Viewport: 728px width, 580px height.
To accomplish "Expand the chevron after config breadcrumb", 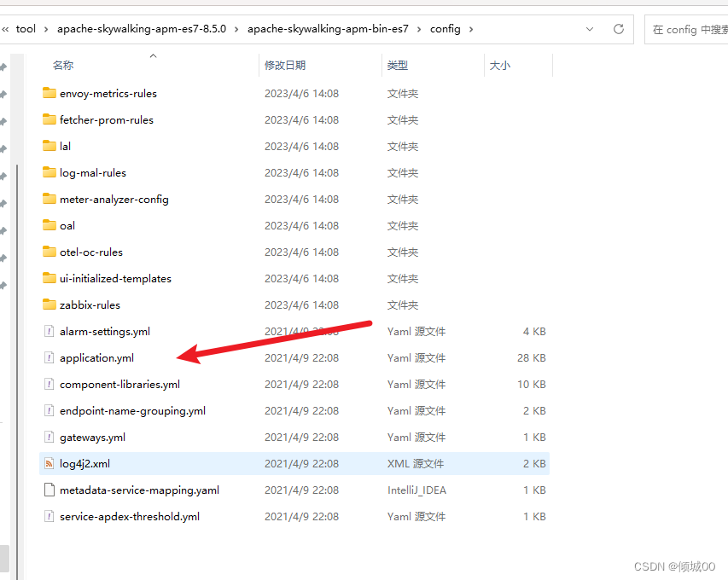I will pyautogui.click(x=471, y=29).
